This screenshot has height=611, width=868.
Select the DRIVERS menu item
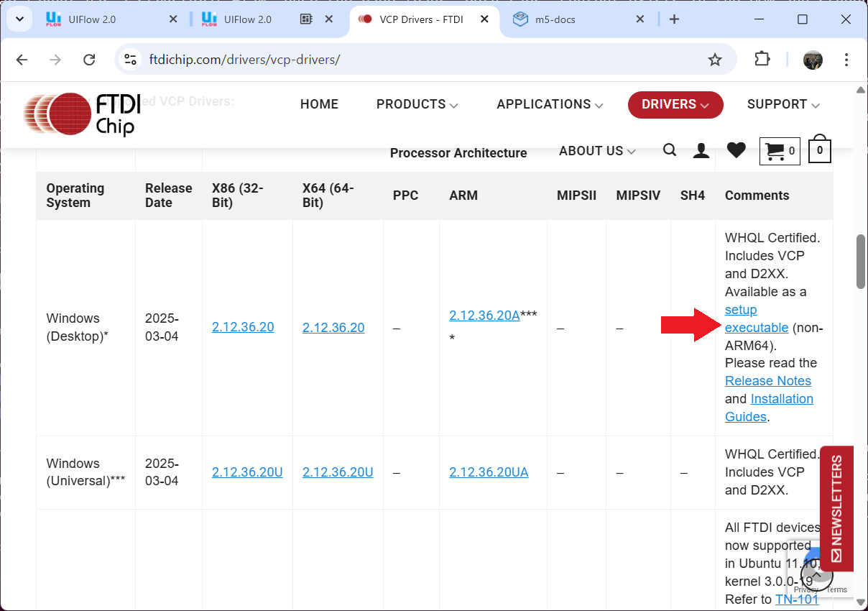tap(674, 104)
